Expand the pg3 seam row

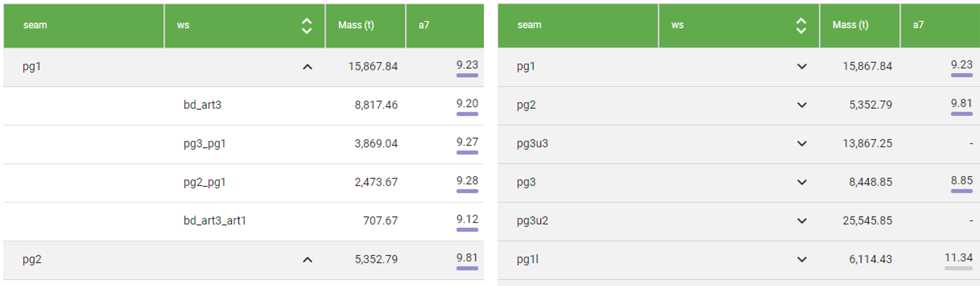[x=802, y=183]
